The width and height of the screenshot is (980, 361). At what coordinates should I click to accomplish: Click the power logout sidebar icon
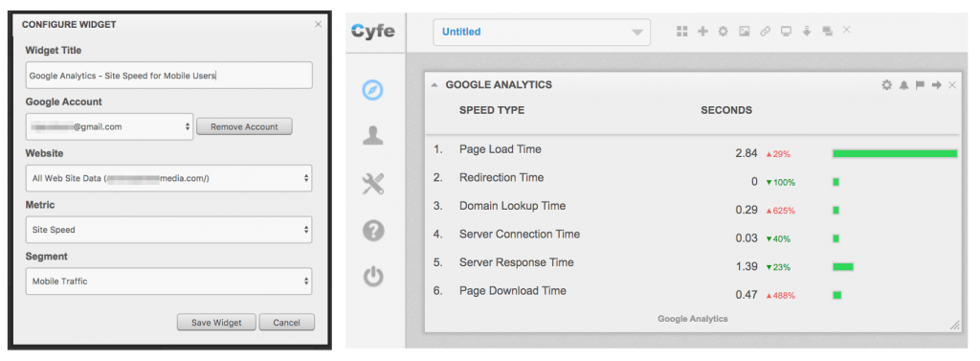click(x=373, y=277)
